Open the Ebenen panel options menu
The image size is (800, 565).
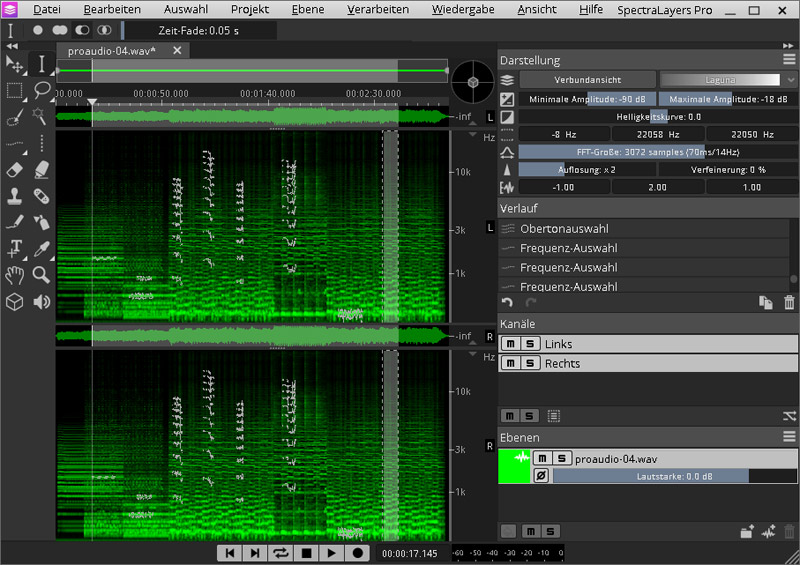click(789, 437)
